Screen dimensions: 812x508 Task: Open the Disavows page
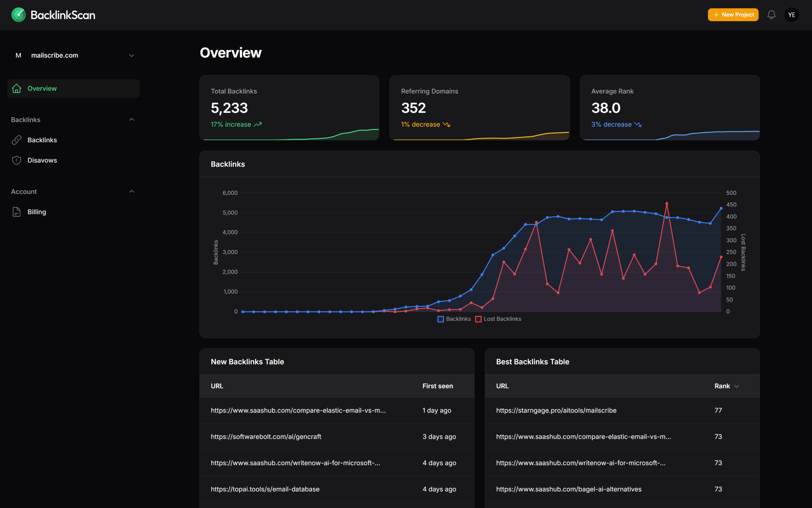(74, 160)
